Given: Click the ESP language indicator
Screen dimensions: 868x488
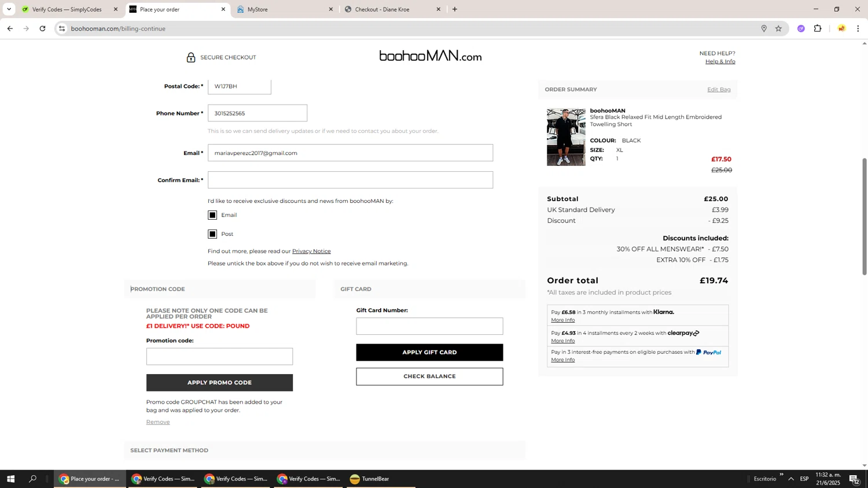Looking at the screenshot, I should point(804,479).
